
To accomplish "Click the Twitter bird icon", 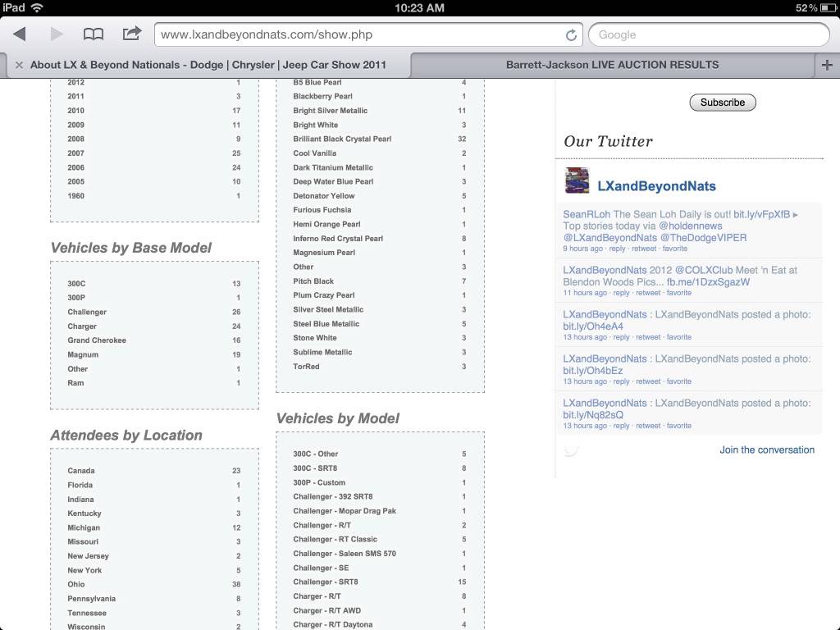I will pos(572,450).
